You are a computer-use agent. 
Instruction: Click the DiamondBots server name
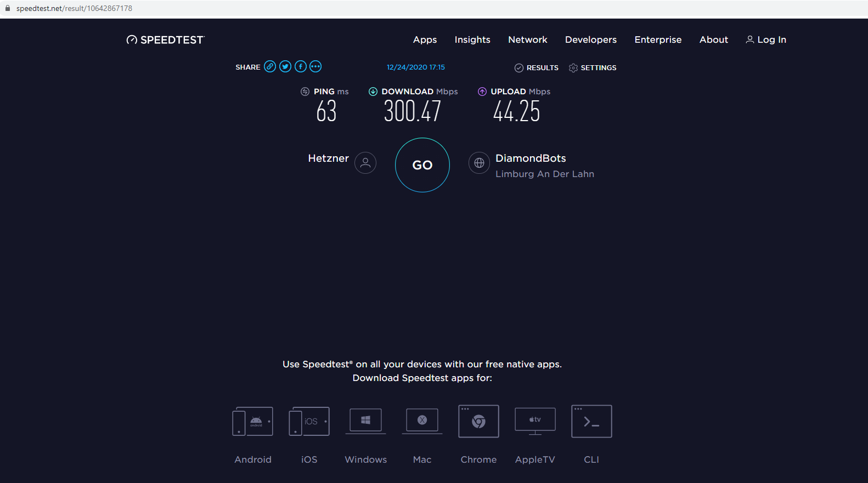tap(531, 158)
